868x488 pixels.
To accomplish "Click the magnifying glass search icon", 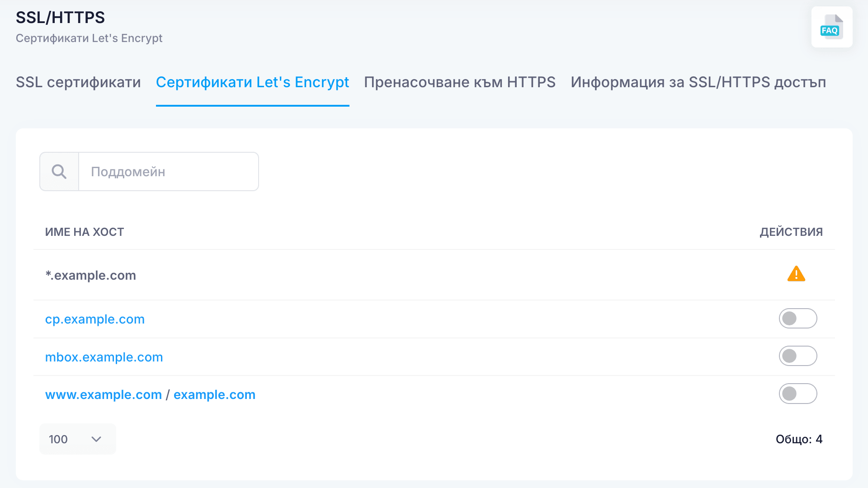I will (x=59, y=172).
